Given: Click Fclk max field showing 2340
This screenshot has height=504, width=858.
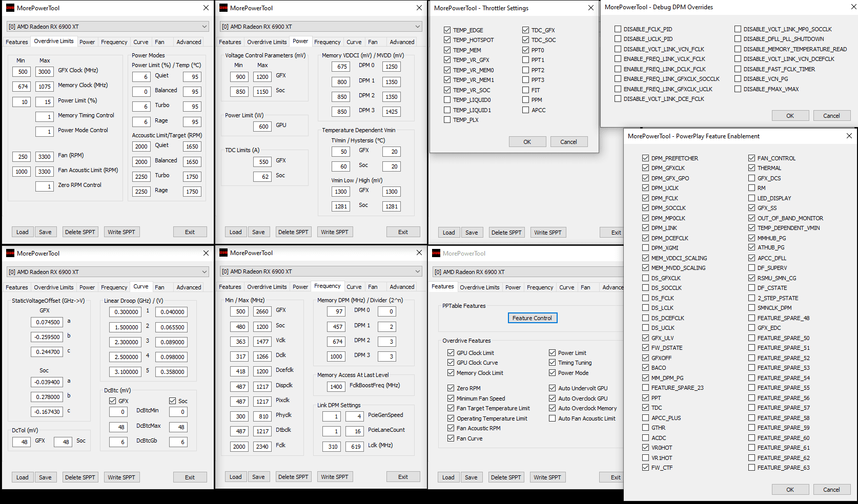Looking at the screenshot, I should pos(262,447).
